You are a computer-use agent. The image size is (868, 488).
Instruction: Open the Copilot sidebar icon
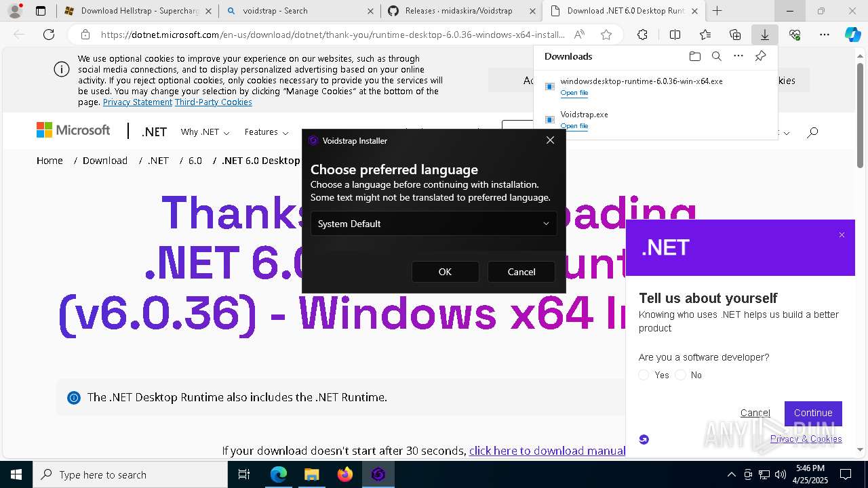pyautogui.click(x=852, y=35)
